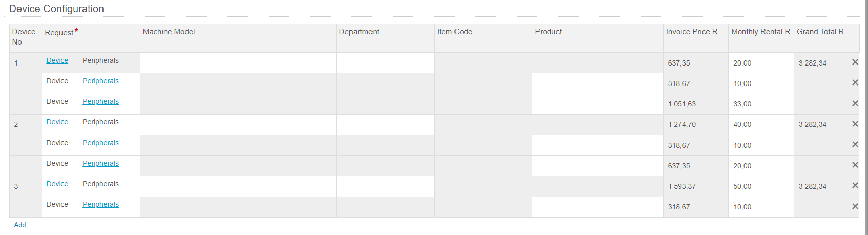868x235 pixels.
Task: Click Department field for device 3
Action: (385, 186)
